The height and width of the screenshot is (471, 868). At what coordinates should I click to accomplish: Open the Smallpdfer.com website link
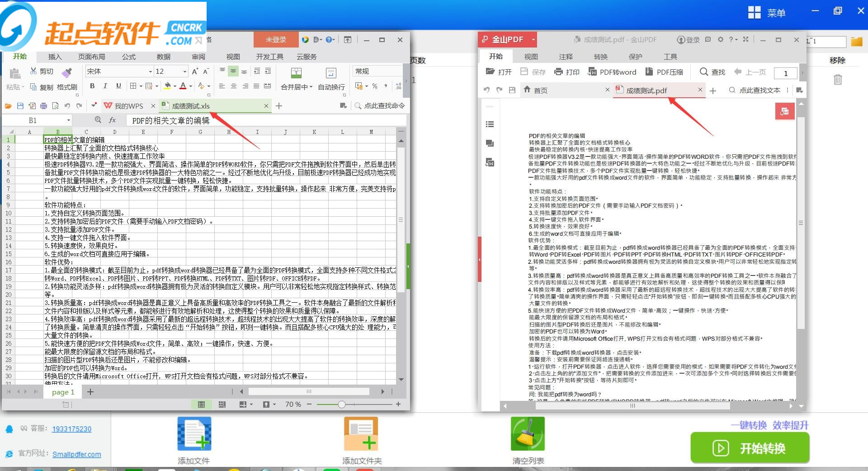76,454
